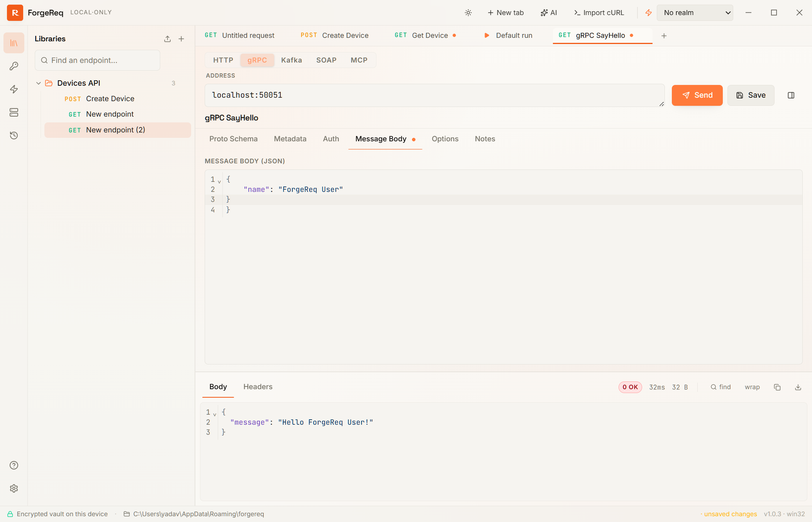Toggle the light theme sun icon
This screenshot has width=812, height=522.
click(x=468, y=13)
